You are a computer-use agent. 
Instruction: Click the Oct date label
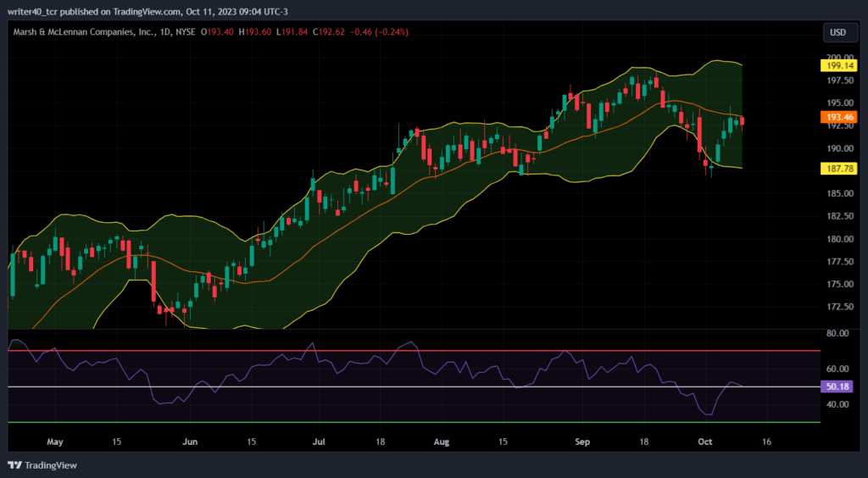click(704, 442)
